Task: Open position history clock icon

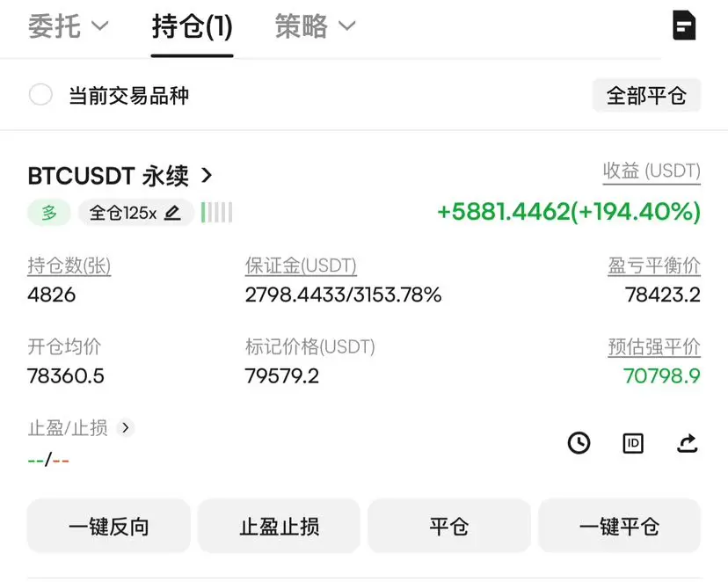Action: pyautogui.click(x=579, y=443)
